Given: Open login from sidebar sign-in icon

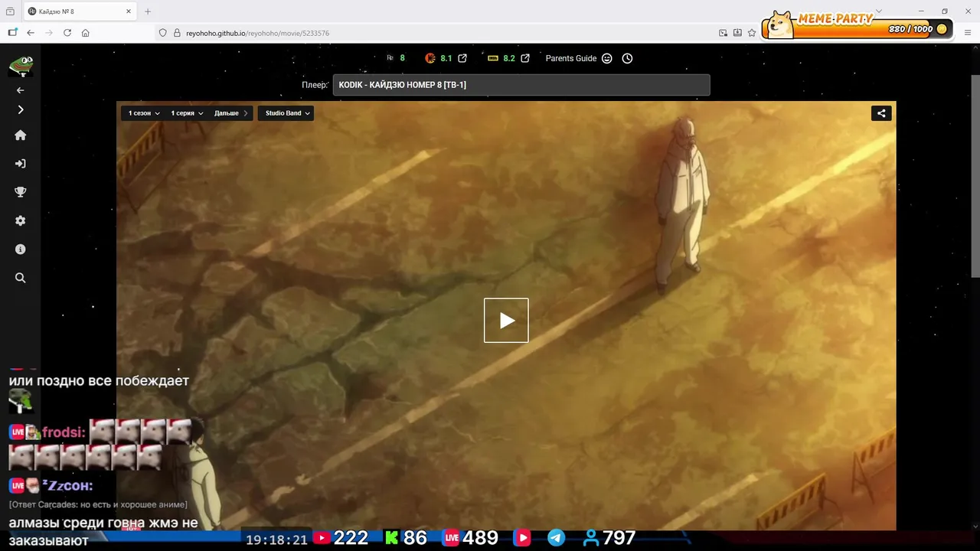Looking at the screenshot, I should click(21, 164).
